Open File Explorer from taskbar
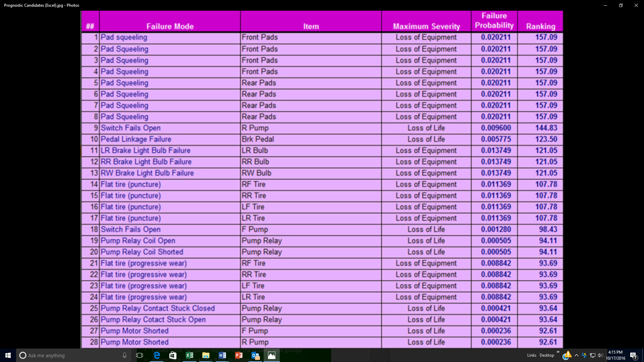The height and width of the screenshot is (362, 644). pyautogui.click(x=206, y=355)
